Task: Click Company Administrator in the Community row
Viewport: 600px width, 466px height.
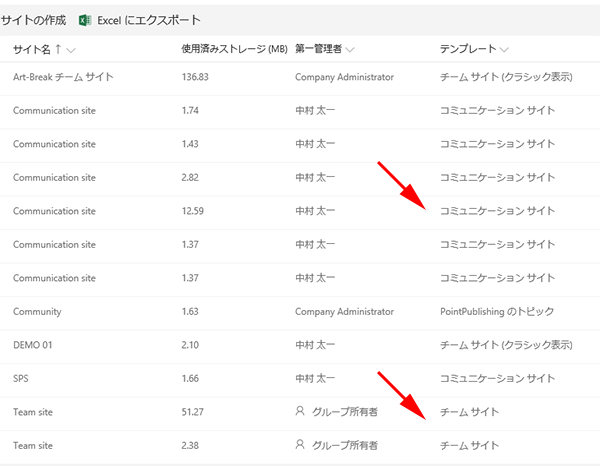Action: pos(344,312)
